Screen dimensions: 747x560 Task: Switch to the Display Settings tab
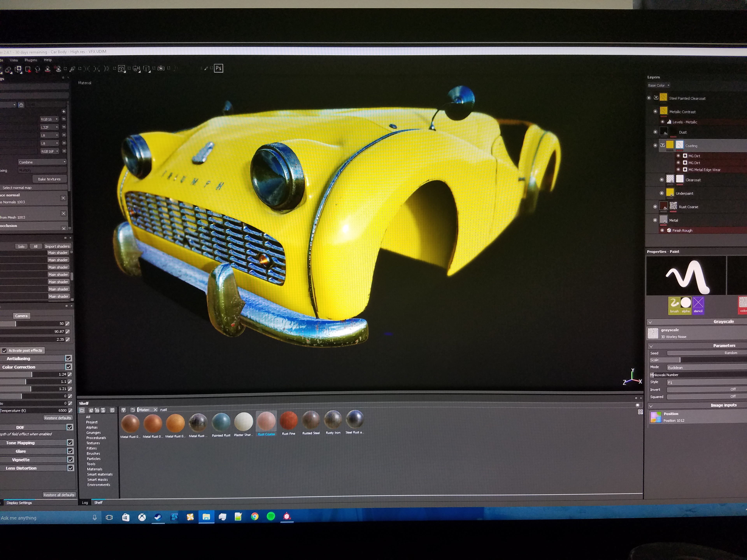tap(19, 503)
